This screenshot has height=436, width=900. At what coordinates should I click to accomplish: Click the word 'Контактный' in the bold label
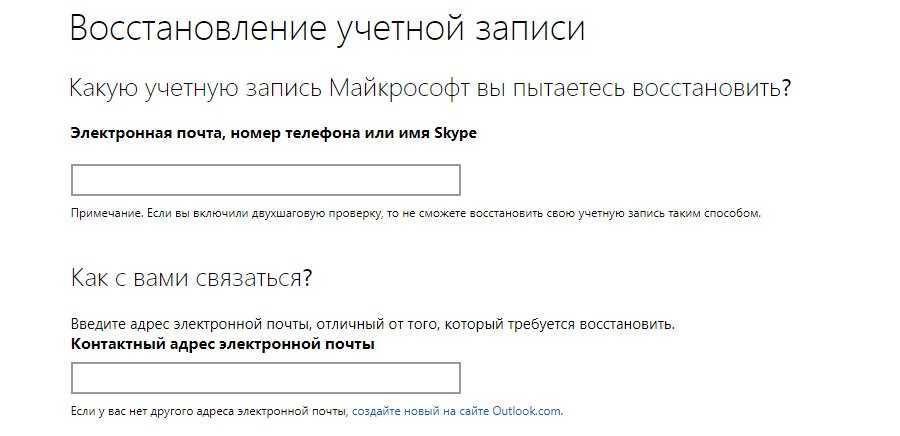click(x=110, y=344)
